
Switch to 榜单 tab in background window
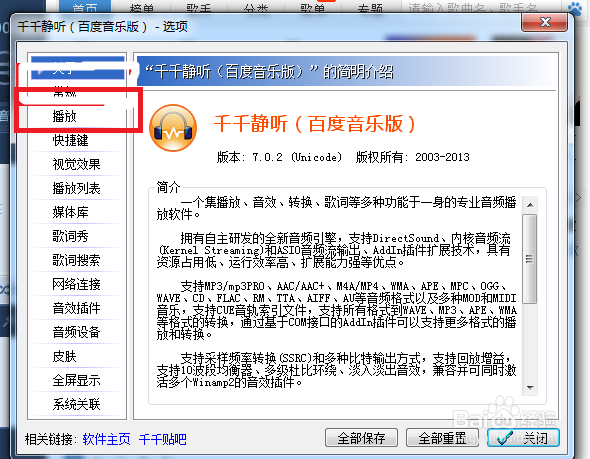[141, 7]
